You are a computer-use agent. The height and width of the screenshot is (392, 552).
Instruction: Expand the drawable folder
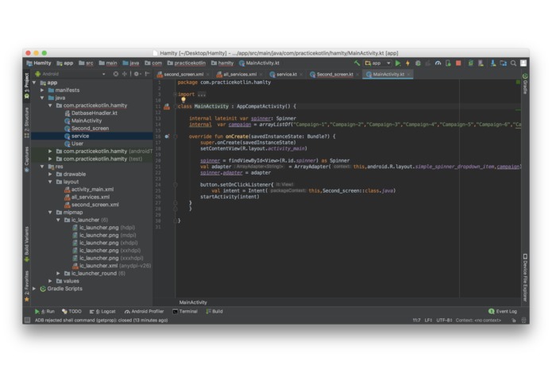[50, 174]
